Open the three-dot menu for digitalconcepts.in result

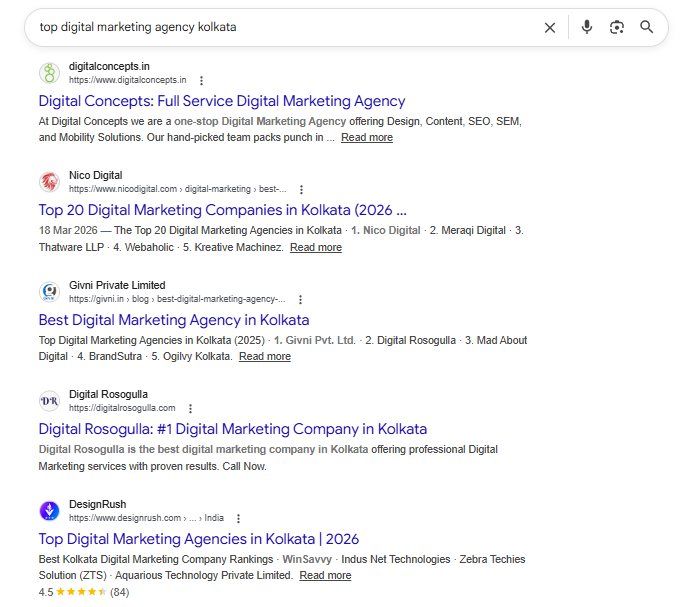201,80
